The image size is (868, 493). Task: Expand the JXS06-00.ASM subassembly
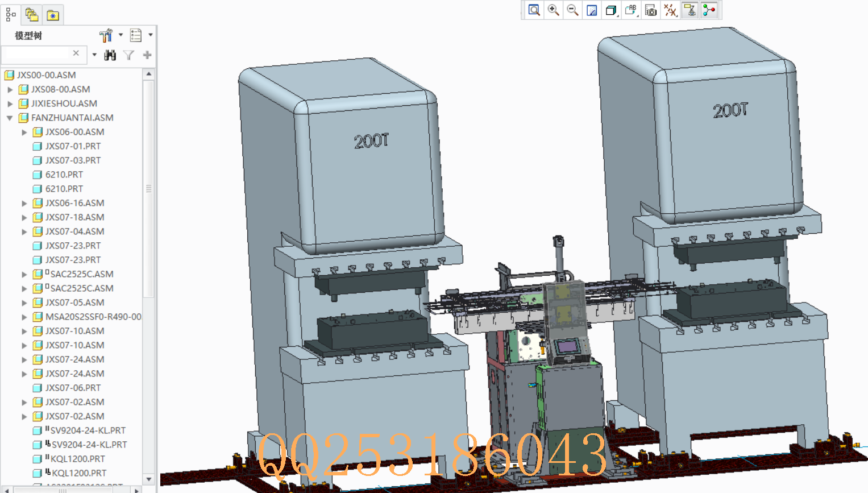[24, 132]
